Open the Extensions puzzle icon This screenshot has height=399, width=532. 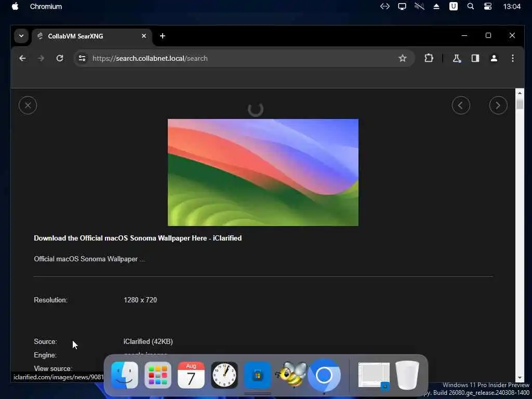click(429, 58)
